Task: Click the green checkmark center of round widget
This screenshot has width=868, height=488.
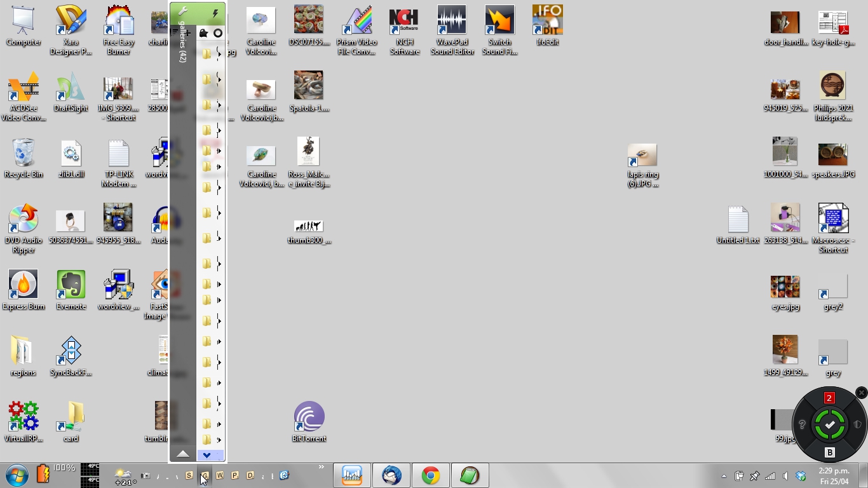Action: click(829, 424)
